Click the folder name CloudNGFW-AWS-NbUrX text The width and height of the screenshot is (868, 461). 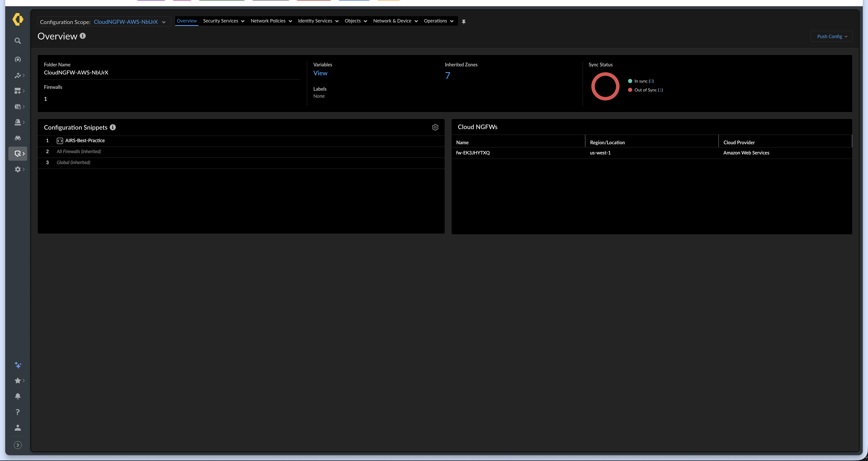[x=76, y=72]
